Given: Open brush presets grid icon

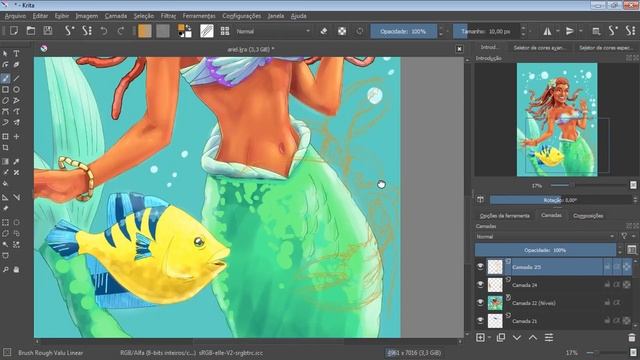Looking at the screenshot, I should tap(225, 31).
